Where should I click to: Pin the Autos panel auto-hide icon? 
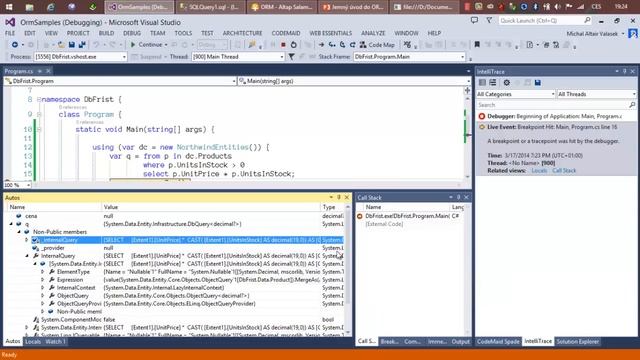(339, 198)
